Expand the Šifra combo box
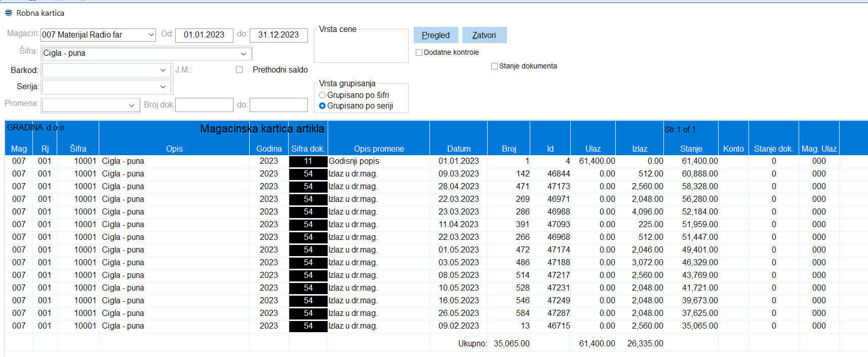The image size is (868, 357). [244, 54]
